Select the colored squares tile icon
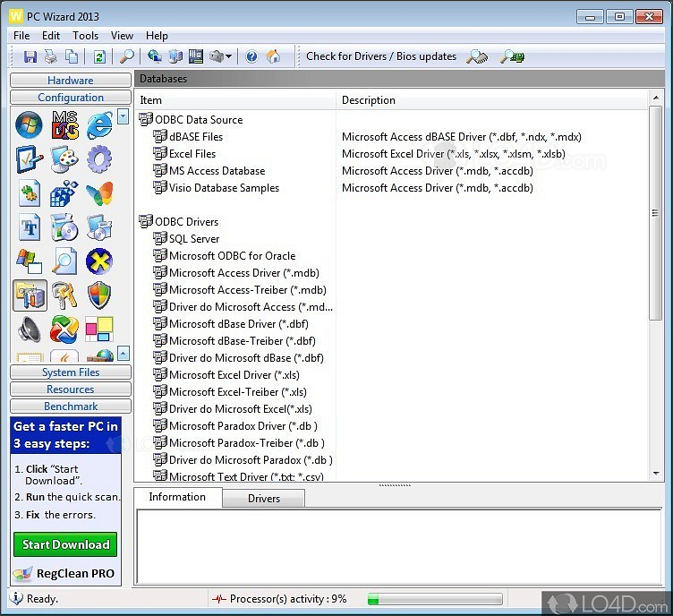Screen dimensions: 673x616 coord(99,329)
